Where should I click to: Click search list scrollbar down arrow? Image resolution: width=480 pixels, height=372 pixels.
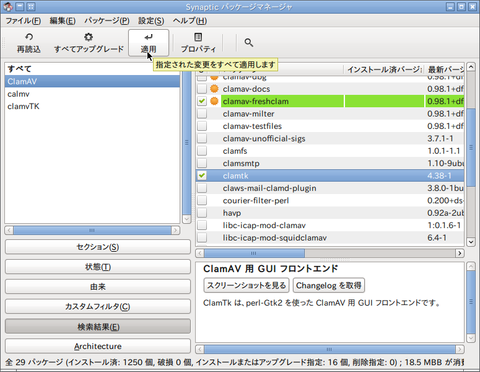pyautogui.click(x=187, y=219)
